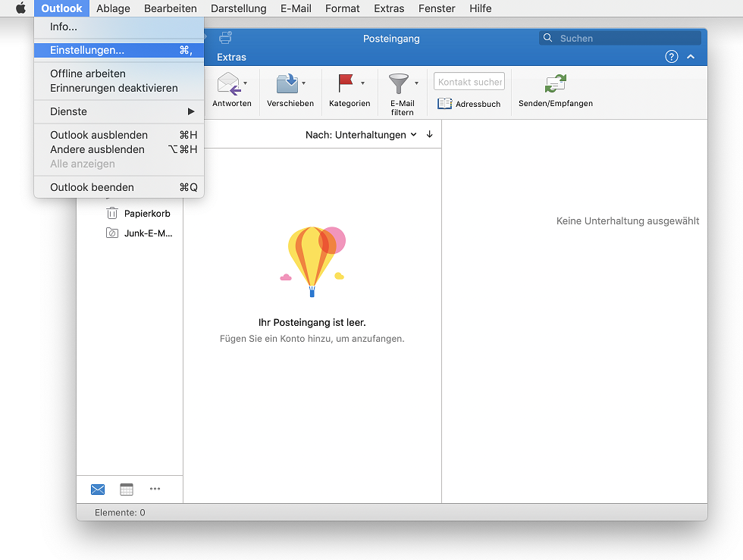
Task: Open more views ellipsis icon
Action: click(155, 489)
